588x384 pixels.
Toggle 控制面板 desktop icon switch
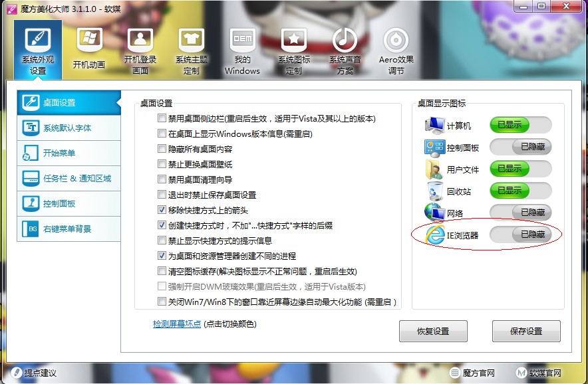point(521,146)
